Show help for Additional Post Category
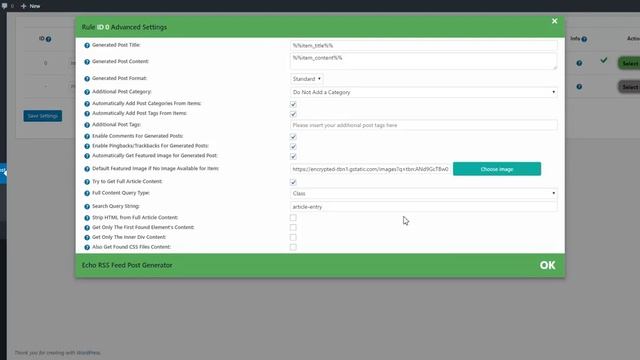Viewport: 640px width, 360px height. pyautogui.click(x=87, y=92)
